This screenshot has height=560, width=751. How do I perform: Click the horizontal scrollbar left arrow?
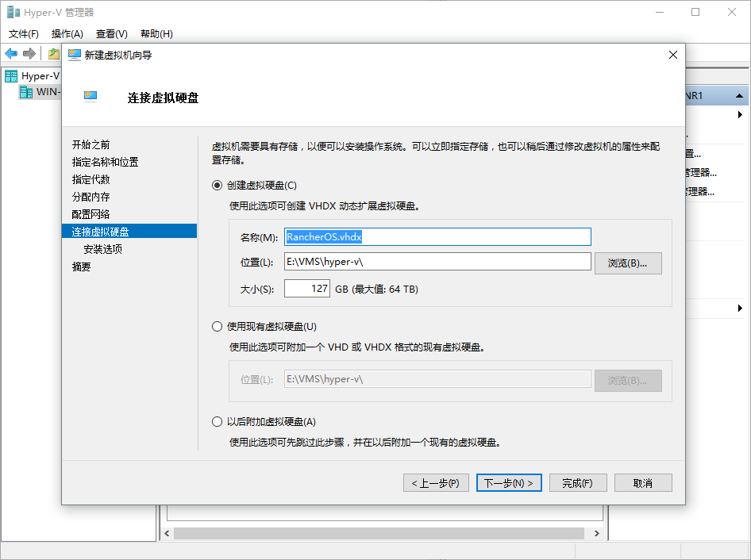click(167, 533)
